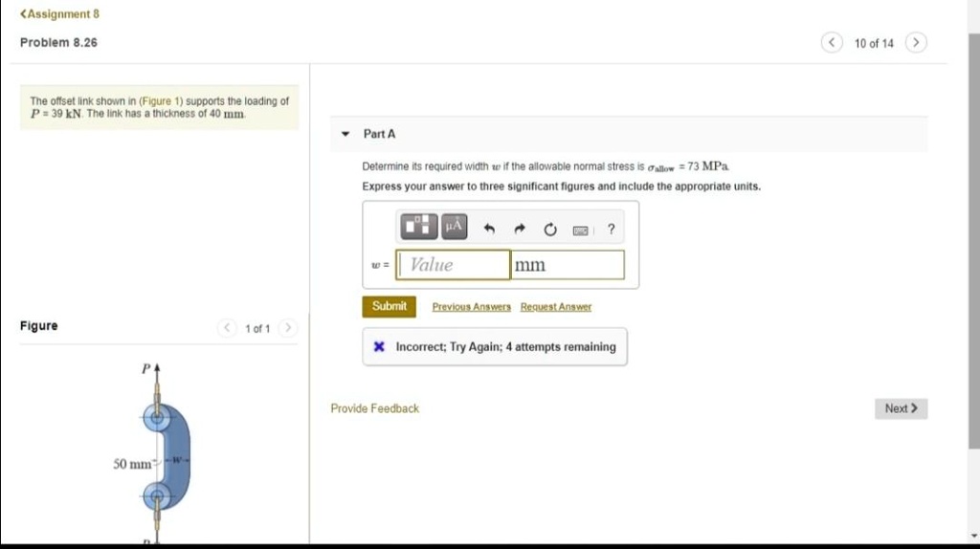Viewport: 980px width, 549px height.
Task: Show previous figure arrow
Action: pyautogui.click(x=227, y=327)
